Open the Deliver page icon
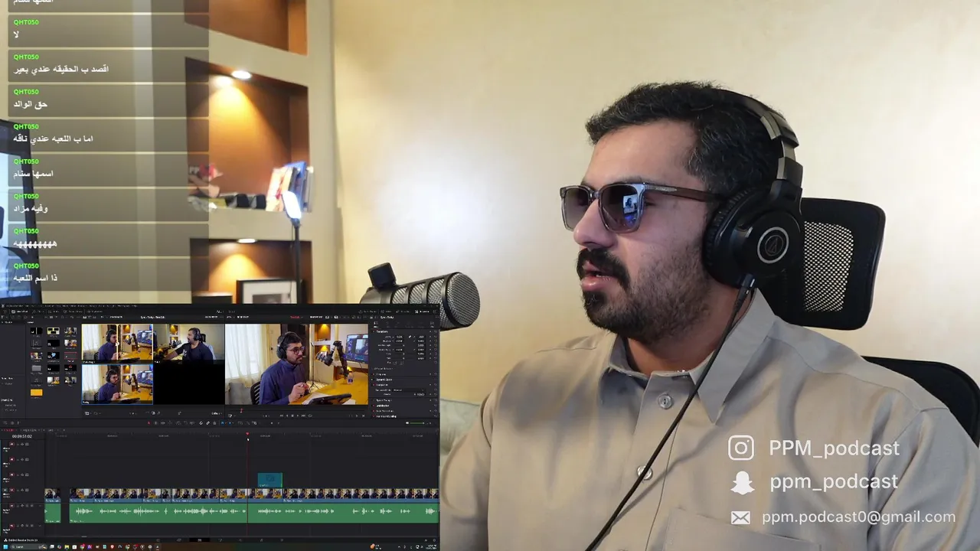 282,540
